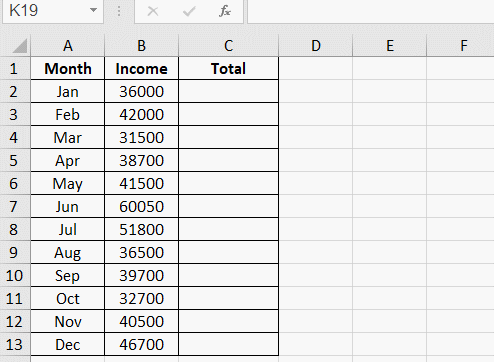
Task: Select row 12 header
Action: [14, 322]
